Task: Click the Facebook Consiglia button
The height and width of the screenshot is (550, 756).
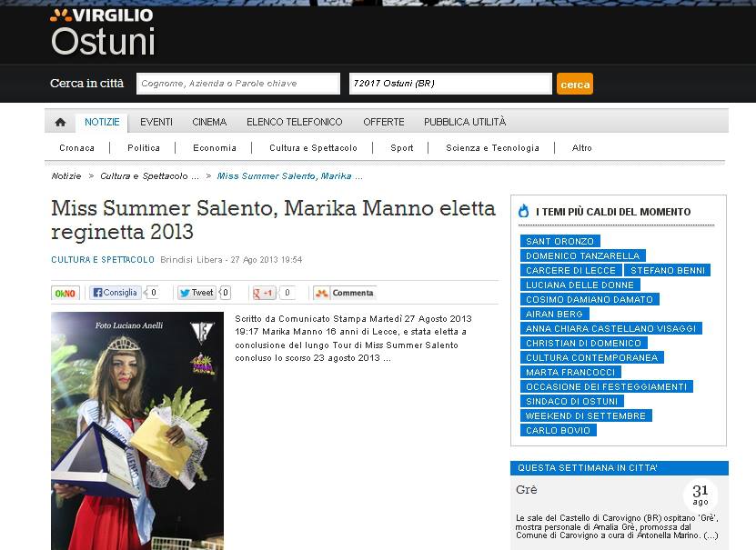Action: pos(116,293)
